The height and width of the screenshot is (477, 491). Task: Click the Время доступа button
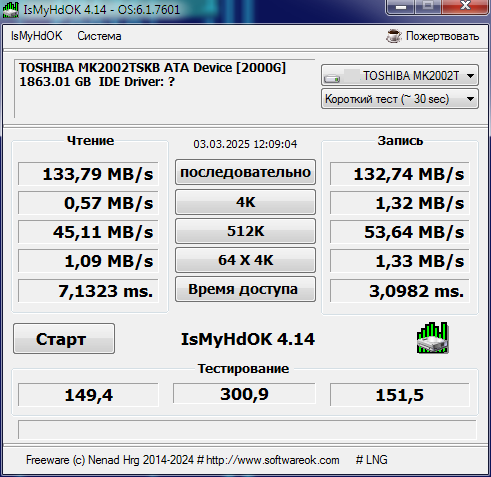(245, 289)
